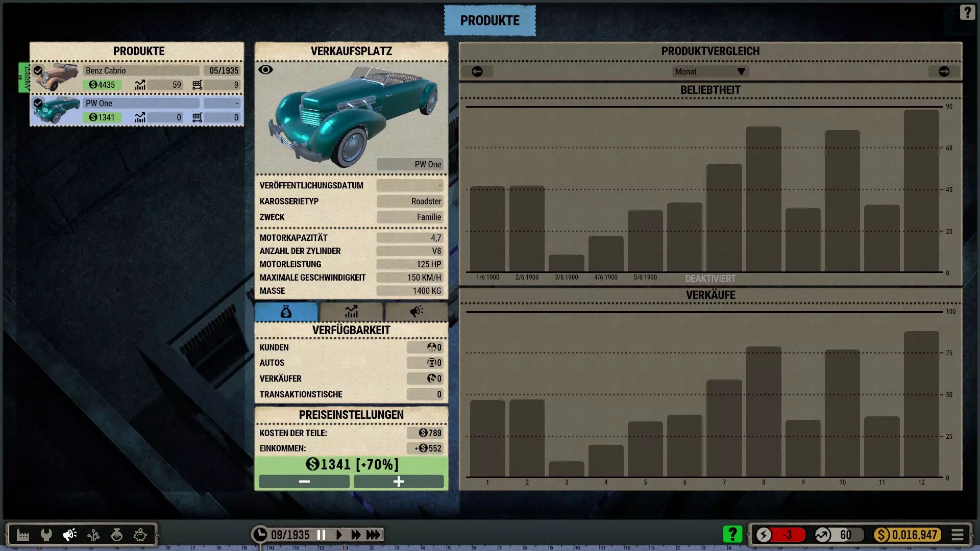Select the megaphone marketing icon in bottom bar
The width and height of the screenshot is (980, 551).
[x=70, y=535]
